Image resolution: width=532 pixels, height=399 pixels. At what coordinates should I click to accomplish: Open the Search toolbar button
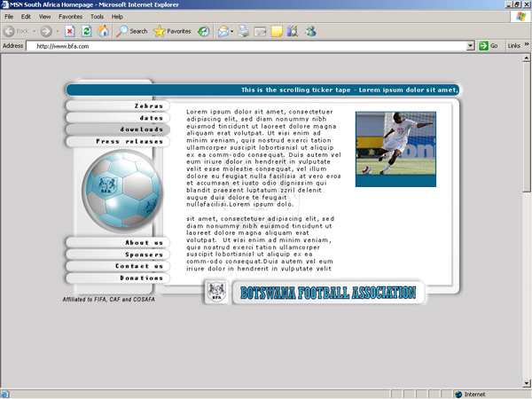tap(132, 31)
